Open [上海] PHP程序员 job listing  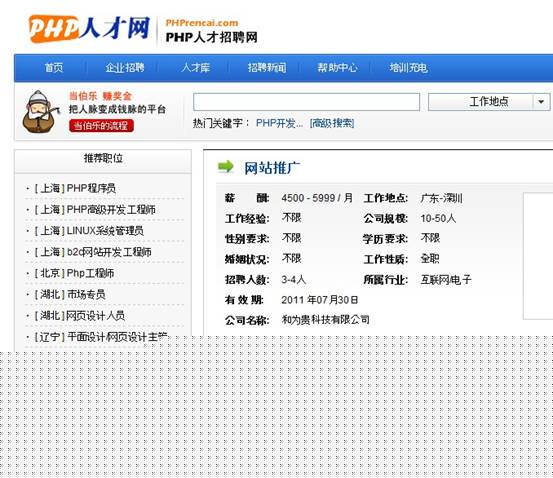click(75, 188)
